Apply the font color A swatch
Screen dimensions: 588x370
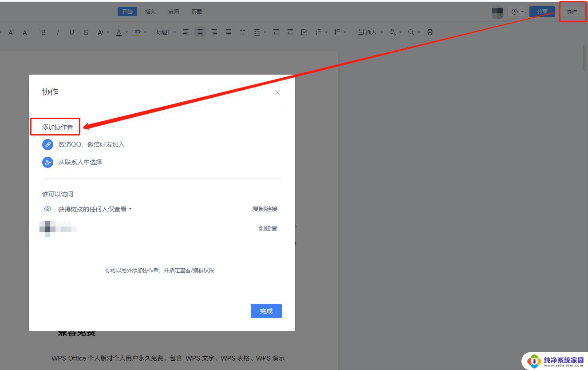[x=118, y=32]
